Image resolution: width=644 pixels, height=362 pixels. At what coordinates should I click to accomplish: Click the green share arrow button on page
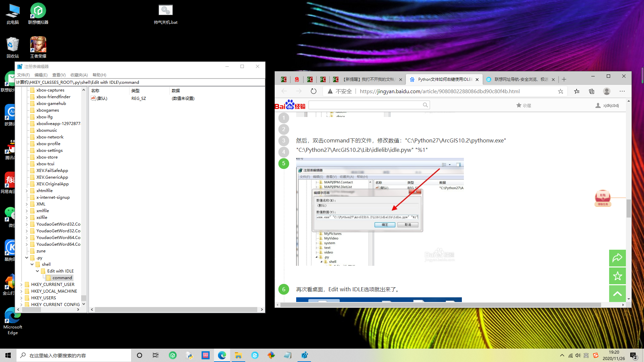pos(618,258)
